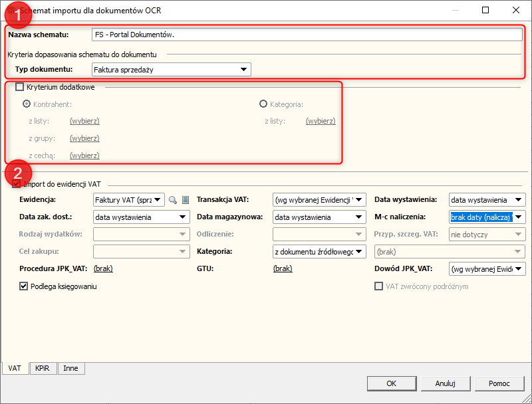Toggle the Podlega księgowaniu checkbox
Viewport: 532px width, 404px height.
coord(23,286)
